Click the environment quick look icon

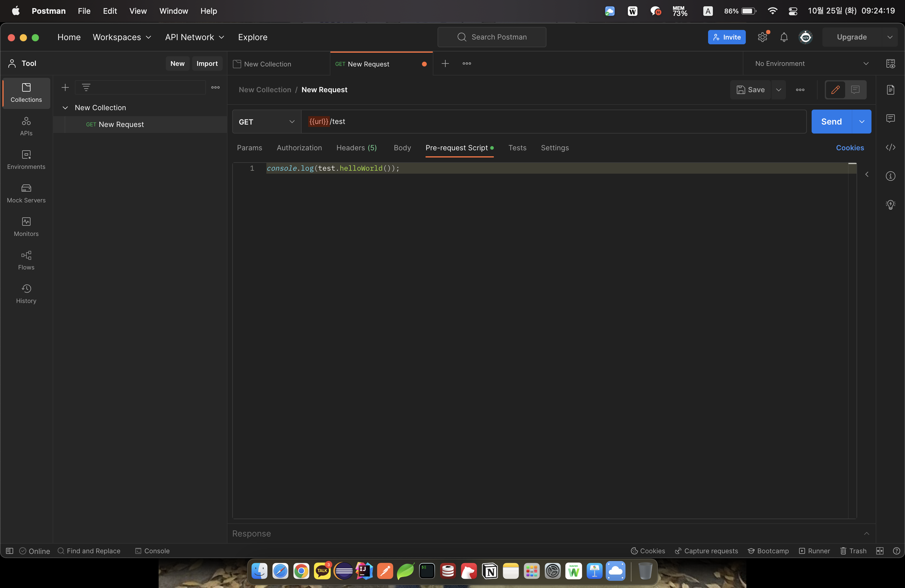tap(890, 63)
